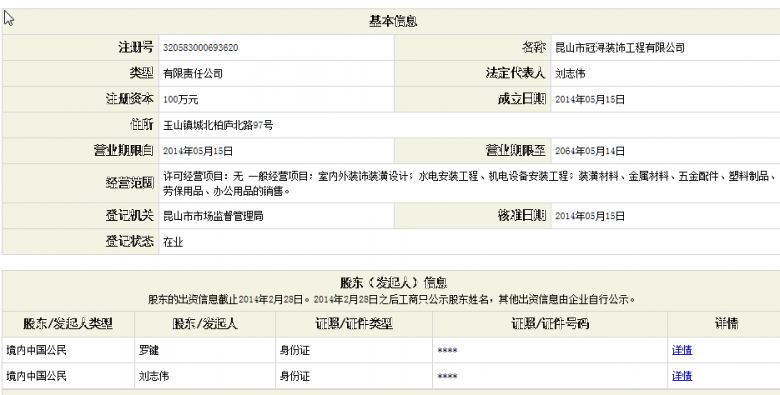Click the 证照/证件类型 column header

(354, 324)
